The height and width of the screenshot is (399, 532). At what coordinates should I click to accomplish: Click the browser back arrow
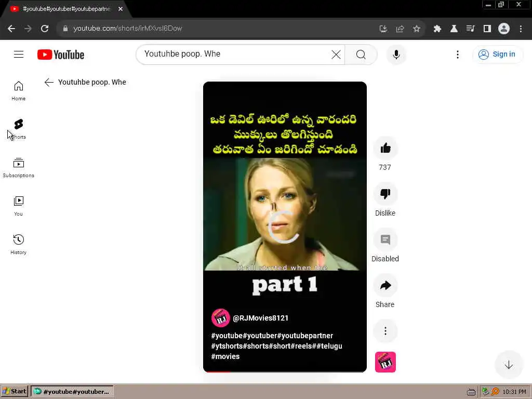tap(11, 29)
